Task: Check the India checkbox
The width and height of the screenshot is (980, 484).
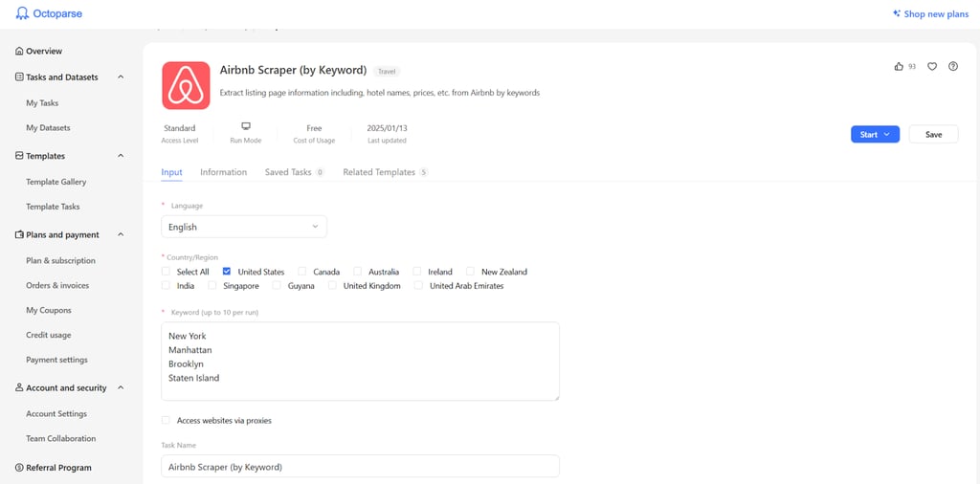Action: (x=166, y=285)
